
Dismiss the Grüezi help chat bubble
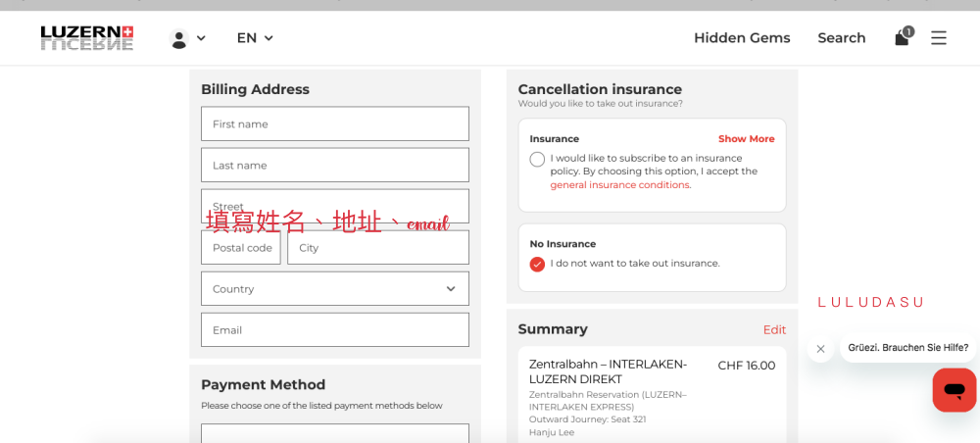click(820, 349)
